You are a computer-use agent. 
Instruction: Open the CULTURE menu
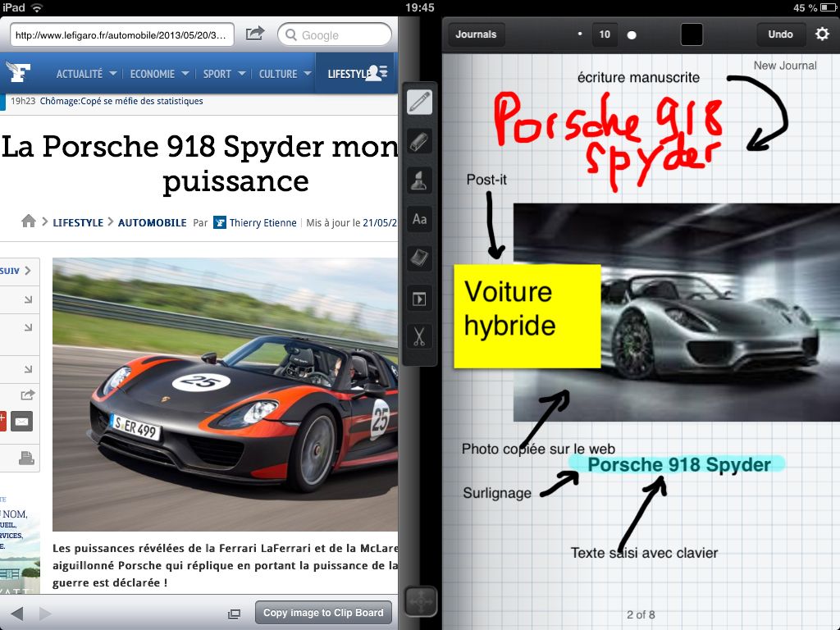pyautogui.click(x=278, y=74)
